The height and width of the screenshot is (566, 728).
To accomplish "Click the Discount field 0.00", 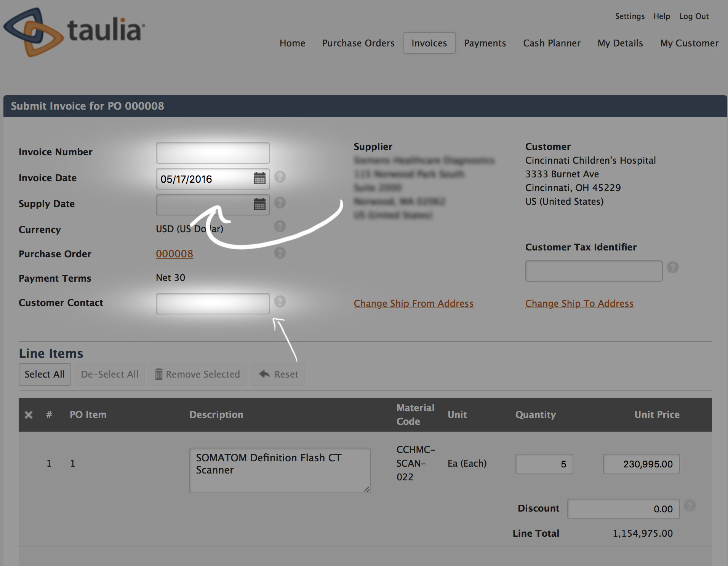I will 624,509.
